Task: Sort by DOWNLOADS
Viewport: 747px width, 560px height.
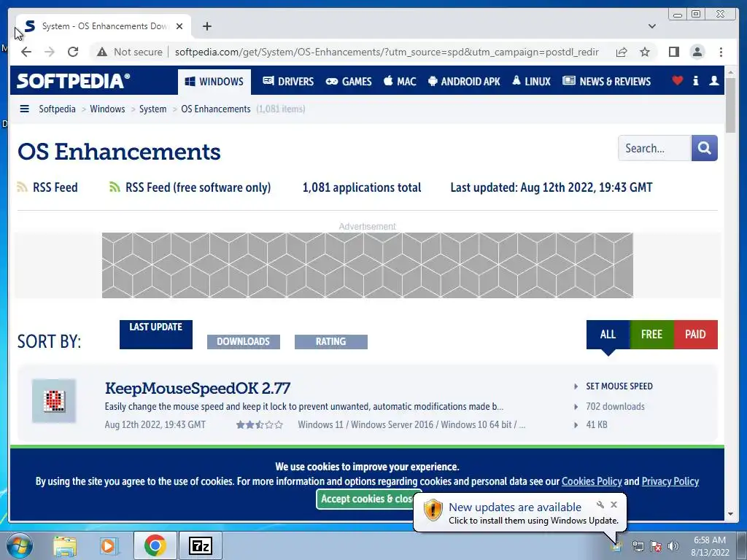Action: tap(244, 341)
